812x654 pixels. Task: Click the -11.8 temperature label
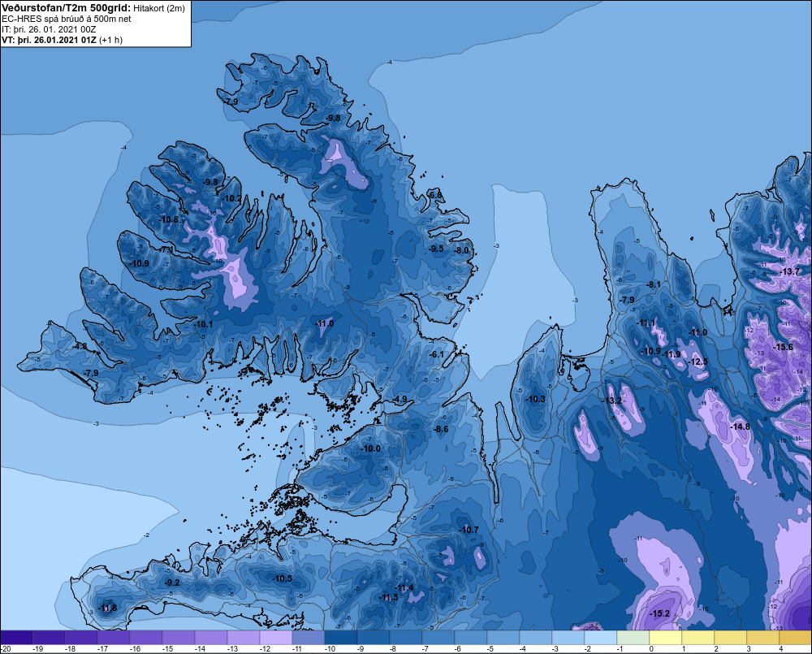(x=107, y=608)
